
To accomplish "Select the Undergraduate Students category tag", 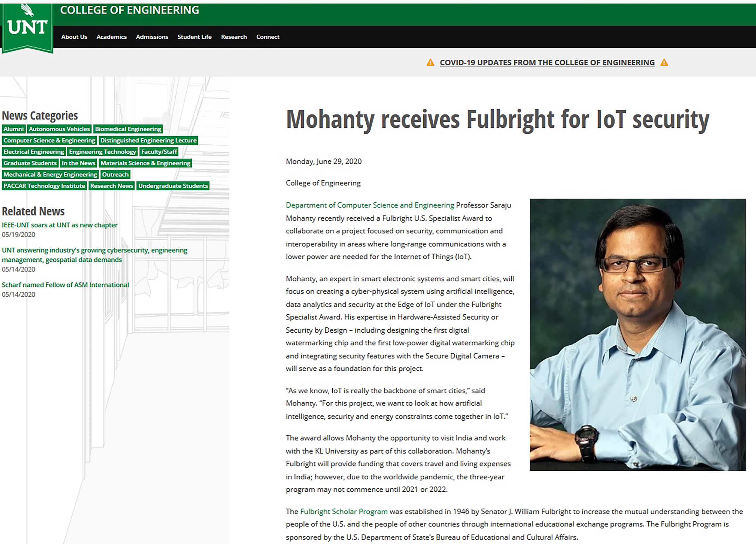I will click(x=173, y=186).
